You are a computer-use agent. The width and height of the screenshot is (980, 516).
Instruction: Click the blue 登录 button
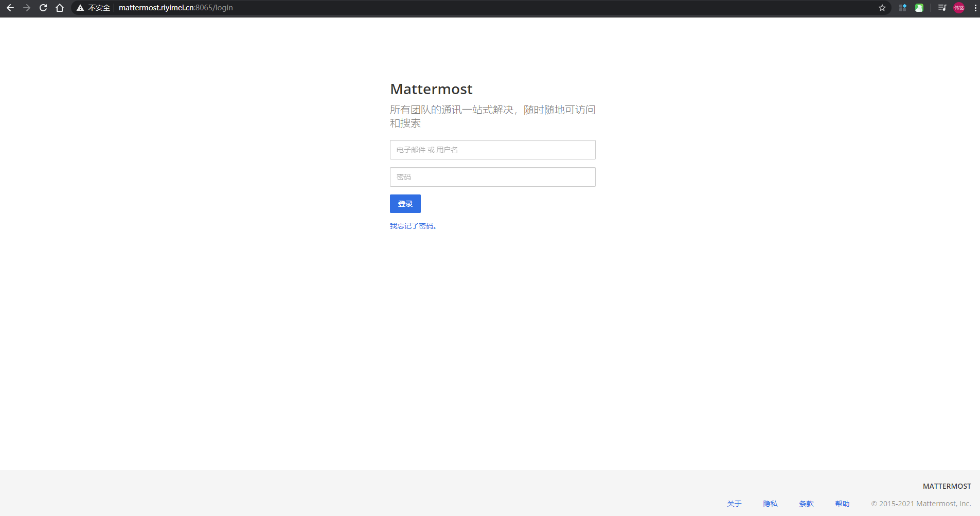pyautogui.click(x=405, y=204)
